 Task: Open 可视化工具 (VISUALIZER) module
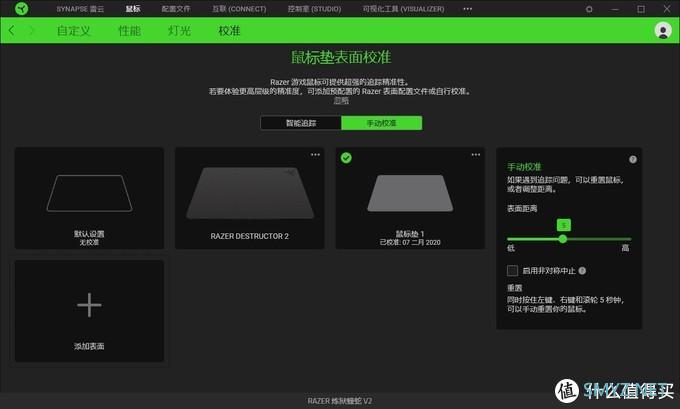(x=403, y=9)
